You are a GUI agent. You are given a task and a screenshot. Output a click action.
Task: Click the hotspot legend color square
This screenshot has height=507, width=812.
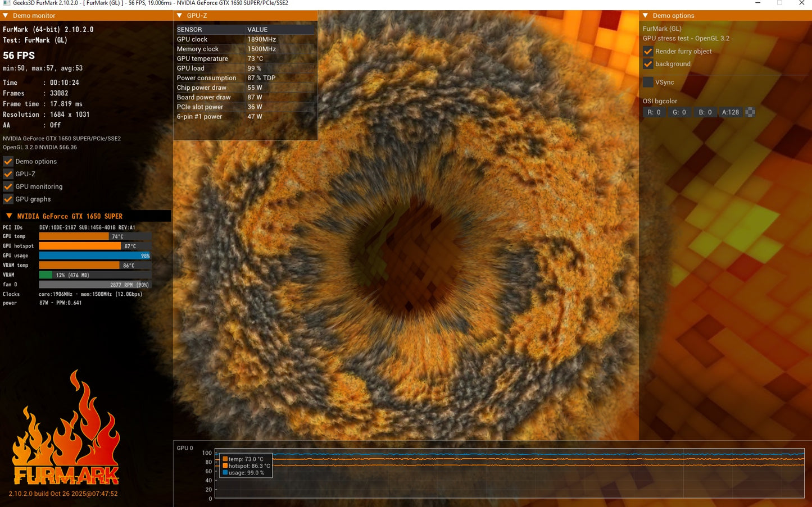[225, 466]
